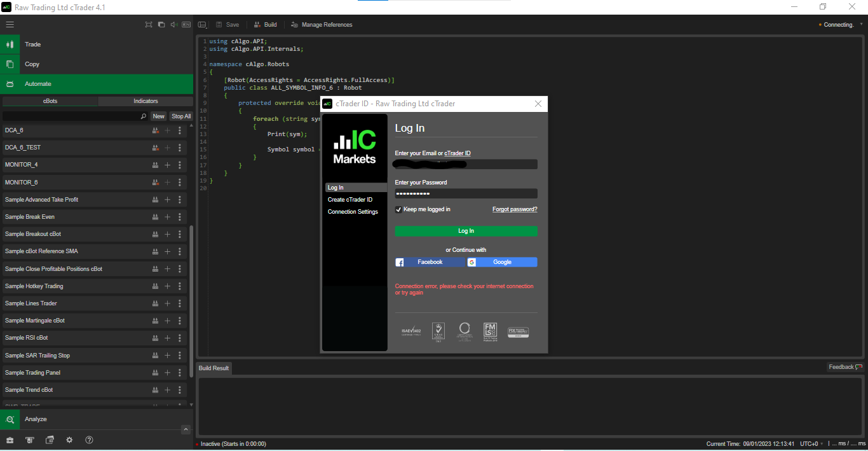
Task: Select Create cTrader ID in the dialog sidebar
Action: click(x=350, y=200)
